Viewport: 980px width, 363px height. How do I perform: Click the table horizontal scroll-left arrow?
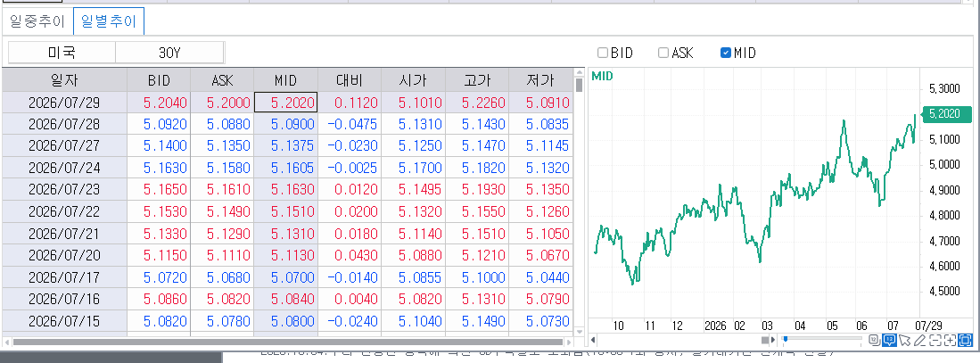(7, 342)
